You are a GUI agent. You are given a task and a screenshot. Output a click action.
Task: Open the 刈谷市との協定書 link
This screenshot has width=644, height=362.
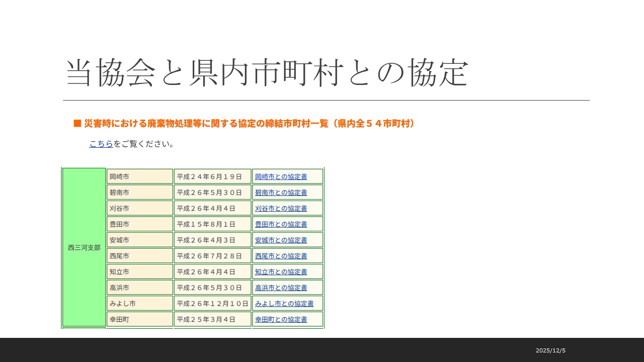pos(281,208)
